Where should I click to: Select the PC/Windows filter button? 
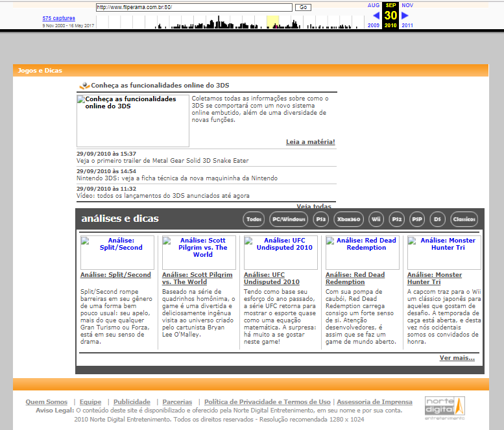point(289,219)
